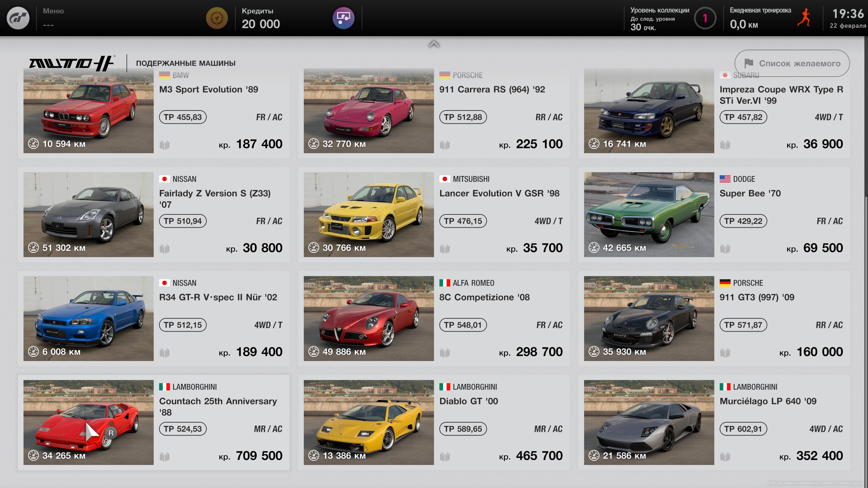Click the collection level 1 badge
Viewport: 868px width, 488px height.
tap(705, 18)
